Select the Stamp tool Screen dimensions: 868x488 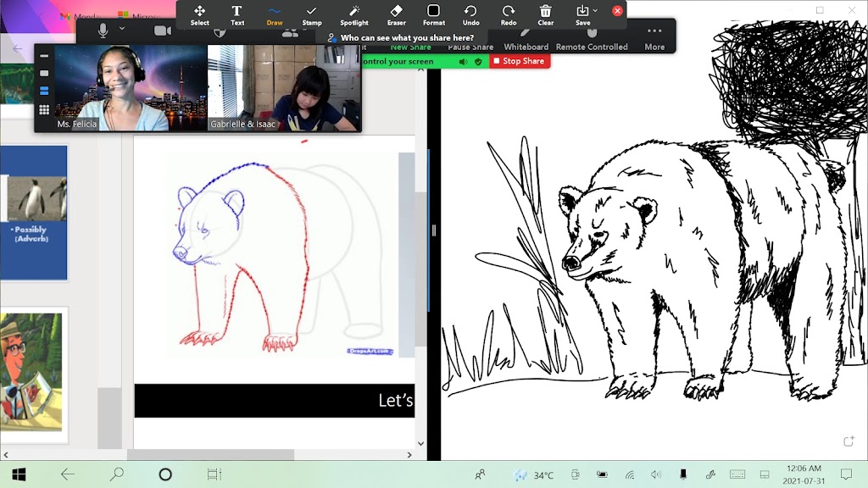[312, 15]
